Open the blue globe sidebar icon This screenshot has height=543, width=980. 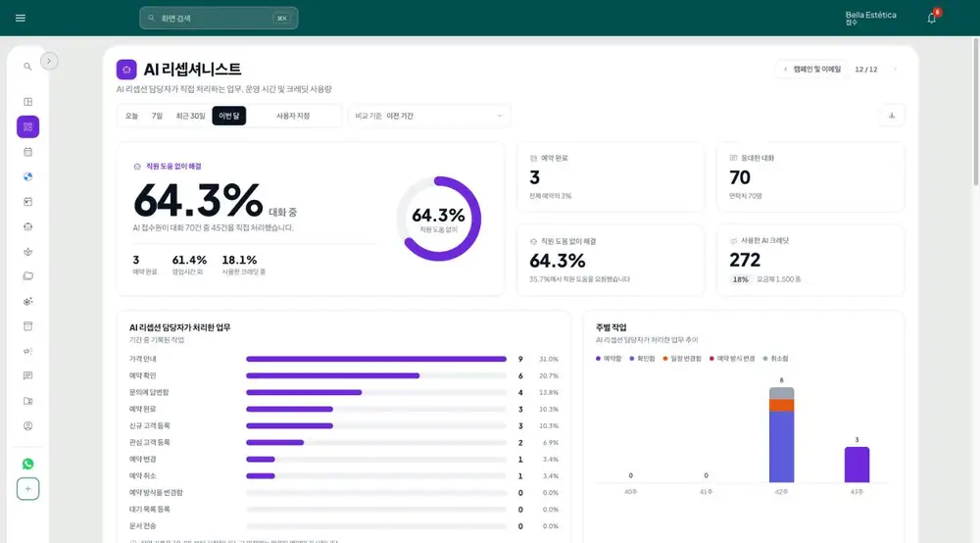27,176
